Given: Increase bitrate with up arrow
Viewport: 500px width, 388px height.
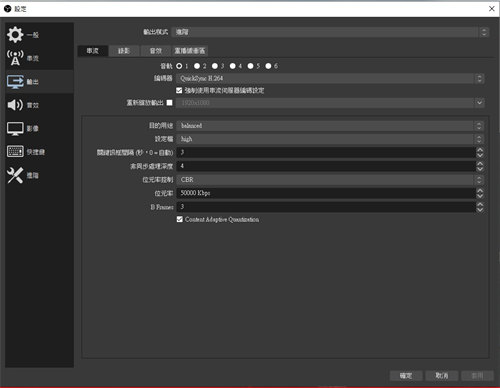Looking at the screenshot, I should tap(480, 191).
